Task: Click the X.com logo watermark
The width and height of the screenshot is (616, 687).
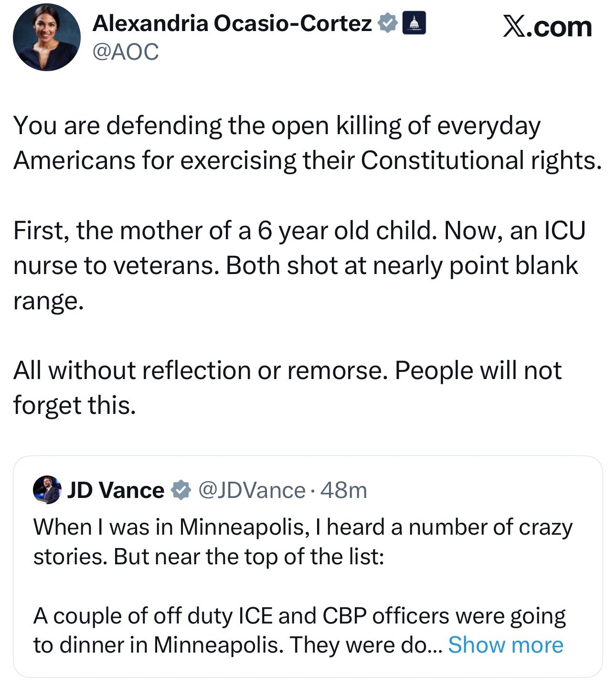Action: [547, 27]
